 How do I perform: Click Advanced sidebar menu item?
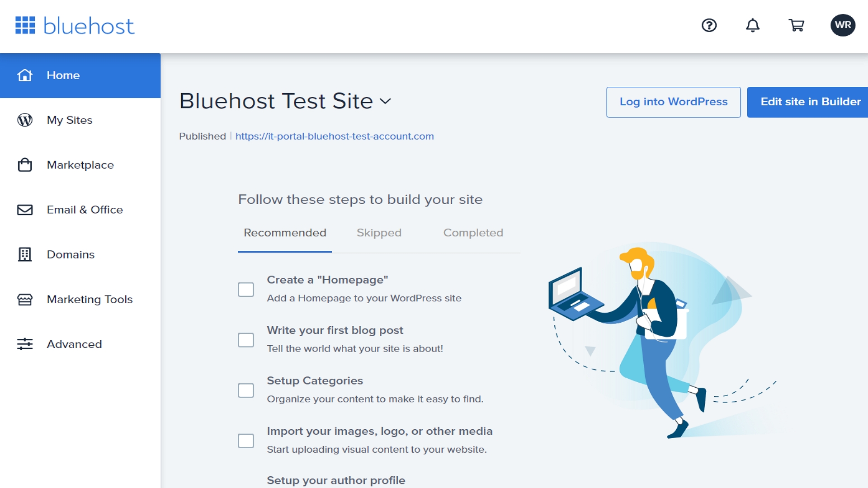[74, 344]
